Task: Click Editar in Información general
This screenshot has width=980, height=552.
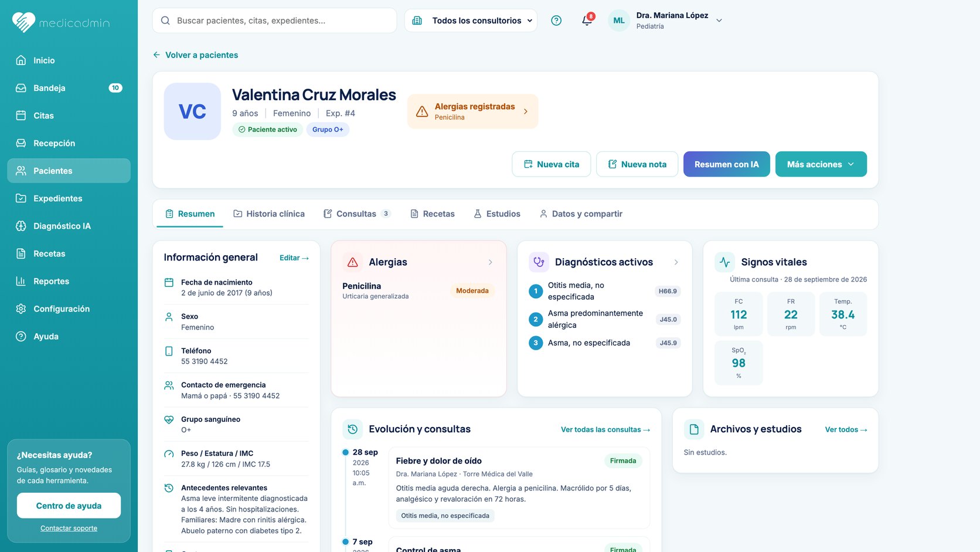Action: (294, 258)
